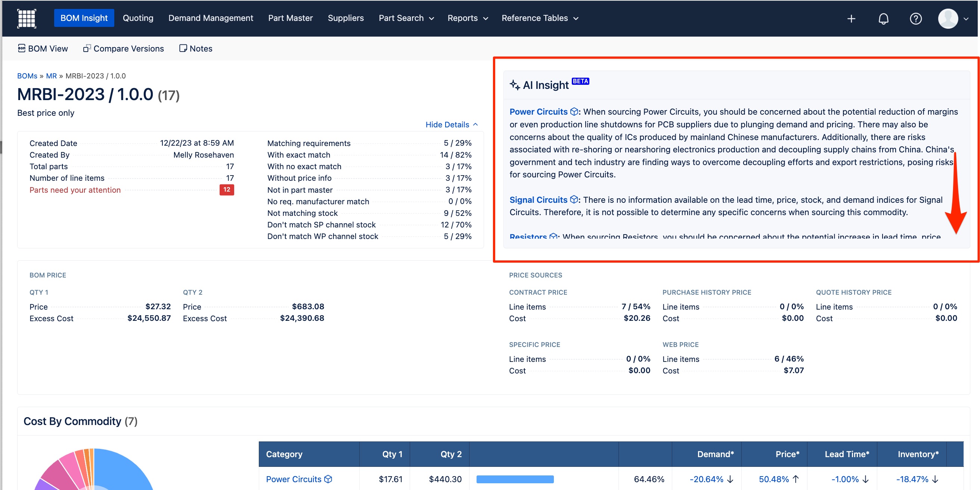Click the user avatar picture
980x490 pixels.
point(948,18)
